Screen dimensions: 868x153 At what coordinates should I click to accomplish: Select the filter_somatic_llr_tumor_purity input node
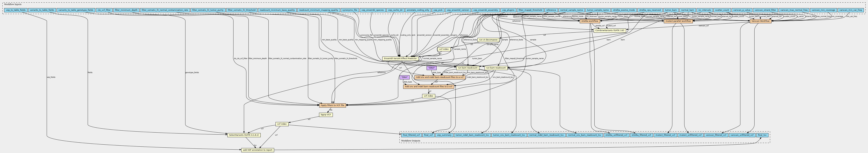[x=208, y=10]
